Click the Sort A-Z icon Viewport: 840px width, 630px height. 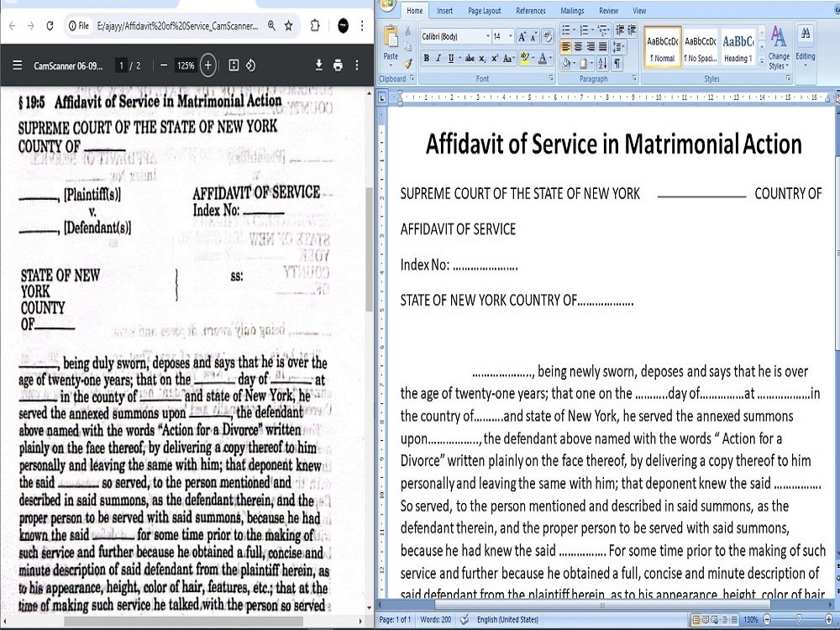pyautogui.click(x=602, y=64)
